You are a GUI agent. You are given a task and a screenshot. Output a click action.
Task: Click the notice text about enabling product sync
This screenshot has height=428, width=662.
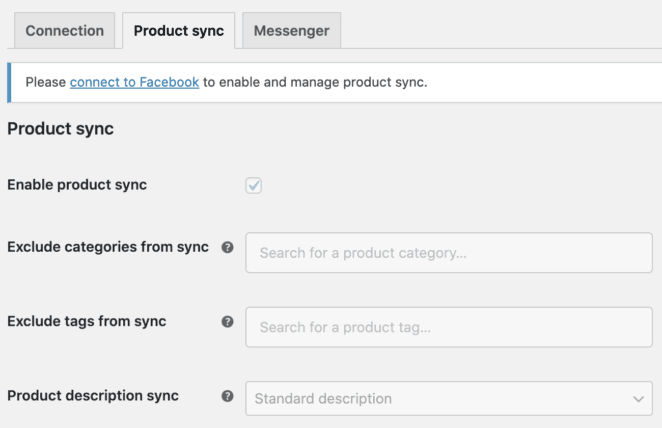315,82
